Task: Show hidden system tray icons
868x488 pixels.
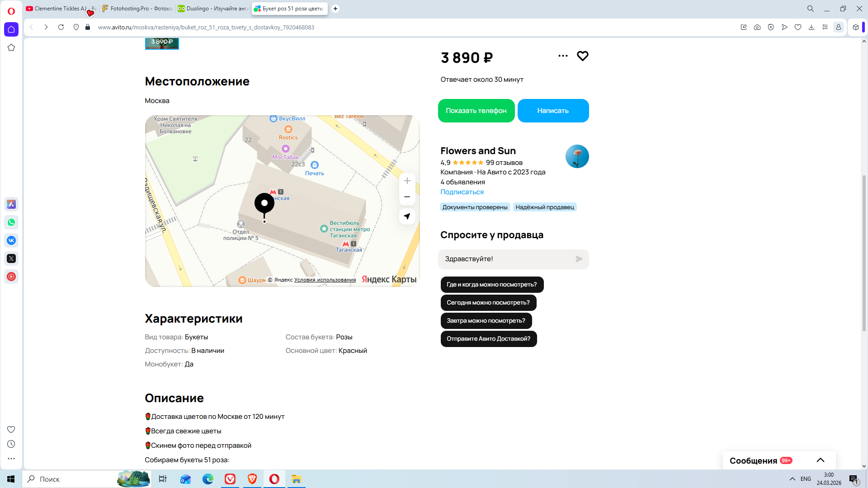Action: pyautogui.click(x=792, y=479)
